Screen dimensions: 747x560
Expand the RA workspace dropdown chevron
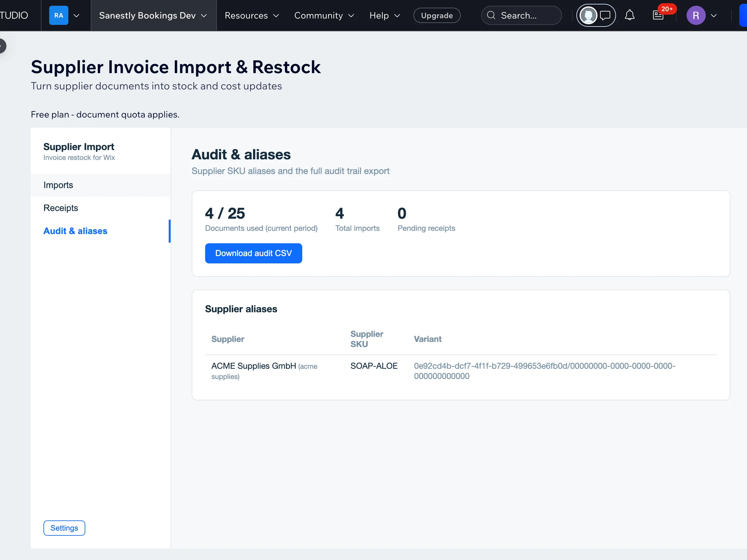coord(77,16)
